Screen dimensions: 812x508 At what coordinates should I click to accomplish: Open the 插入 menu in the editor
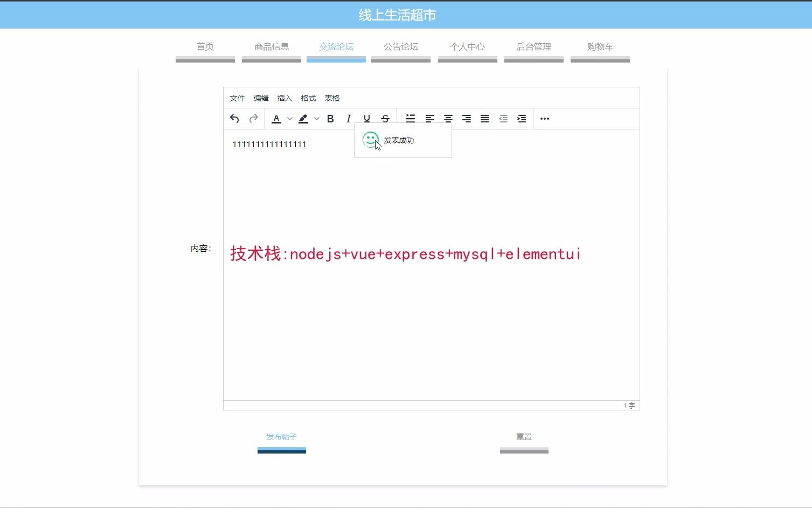(x=284, y=98)
